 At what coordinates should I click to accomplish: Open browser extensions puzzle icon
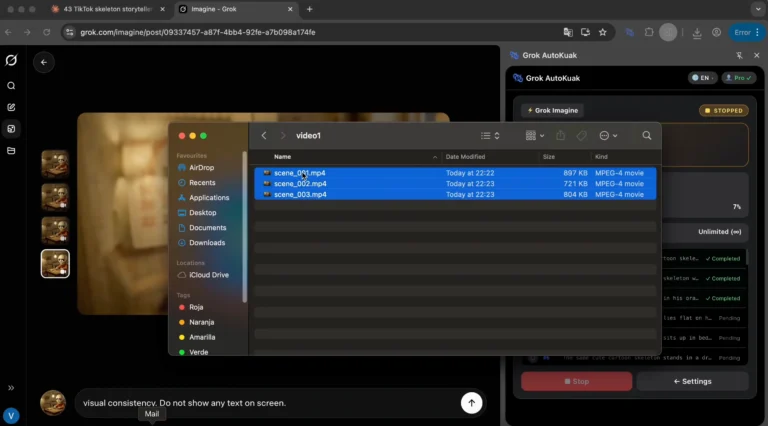(x=648, y=32)
